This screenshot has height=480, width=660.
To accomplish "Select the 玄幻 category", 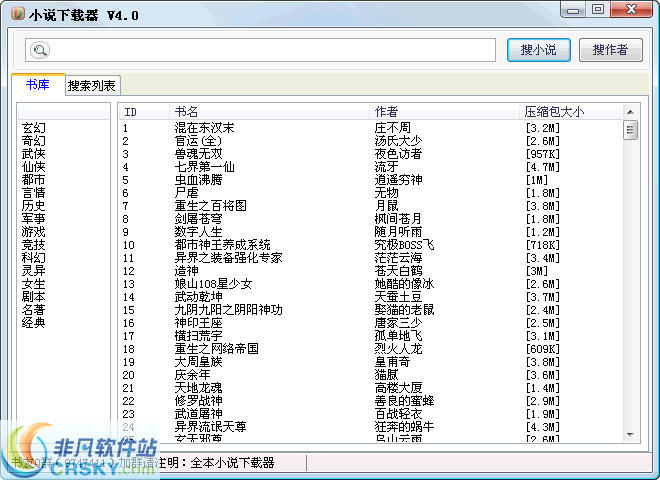I will (34, 128).
